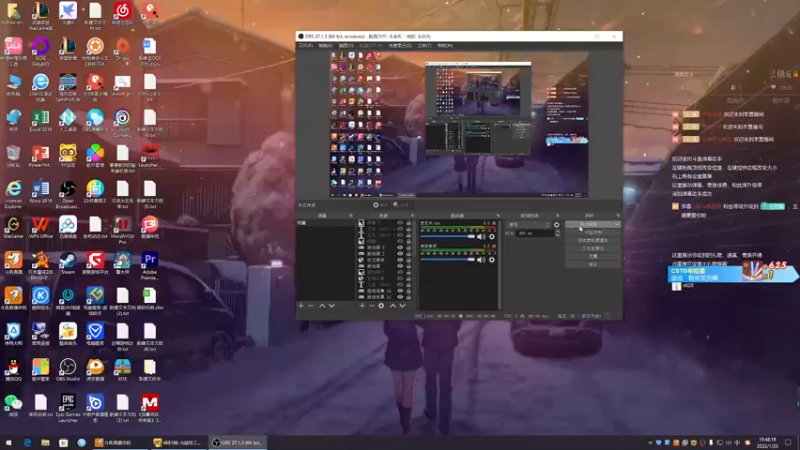Viewport: 800px width, 450px height.
Task: Open File Explorer from taskbar
Action: pyautogui.click(x=45, y=442)
